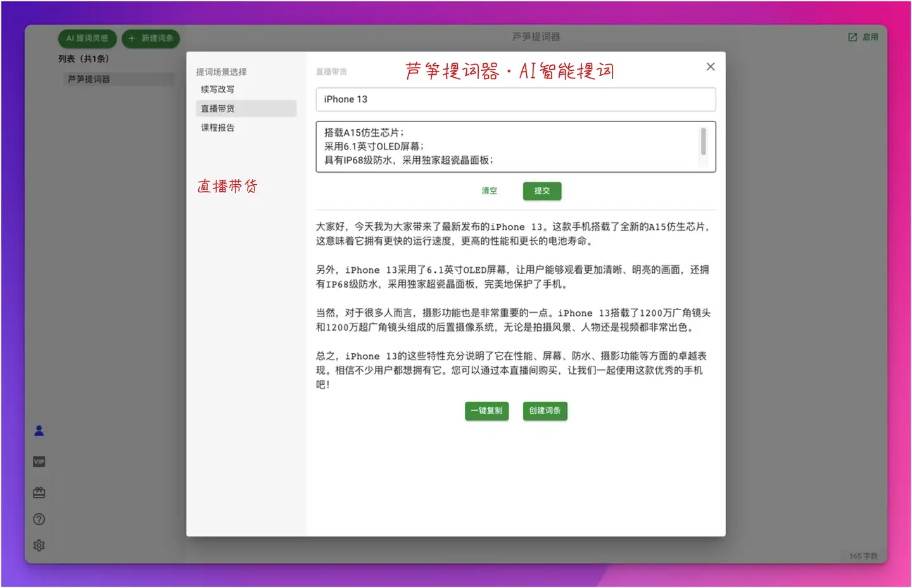Click the 新建词条 button

pos(151,39)
